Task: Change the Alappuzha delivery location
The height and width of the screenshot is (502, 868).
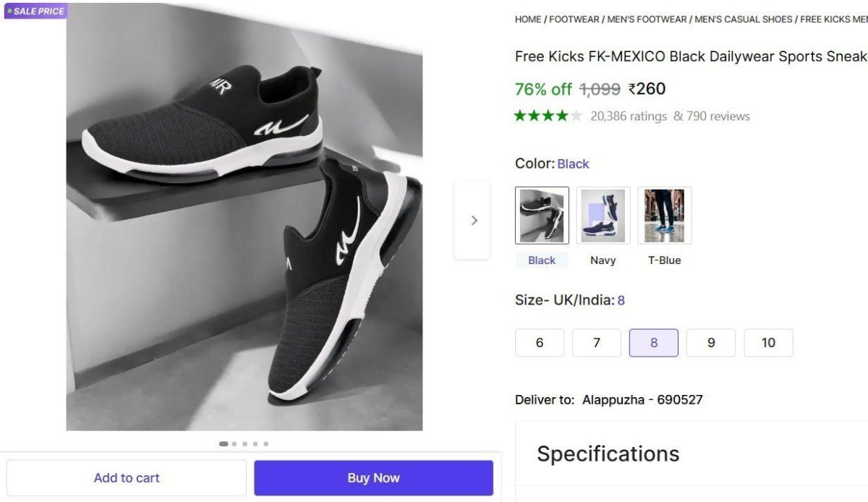Action: tap(644, 399)
